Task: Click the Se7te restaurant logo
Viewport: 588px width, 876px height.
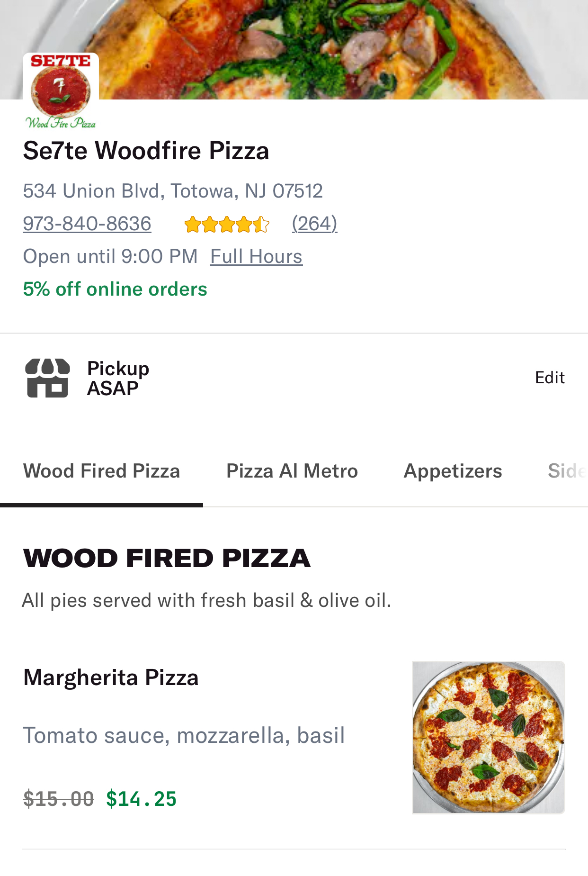Action: (61, 91)
